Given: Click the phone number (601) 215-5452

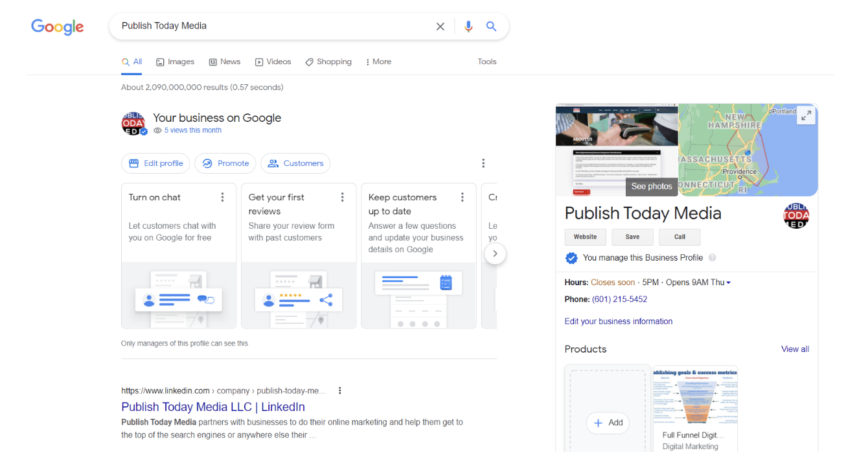Looking at the screenshot, I should point(619,299).
